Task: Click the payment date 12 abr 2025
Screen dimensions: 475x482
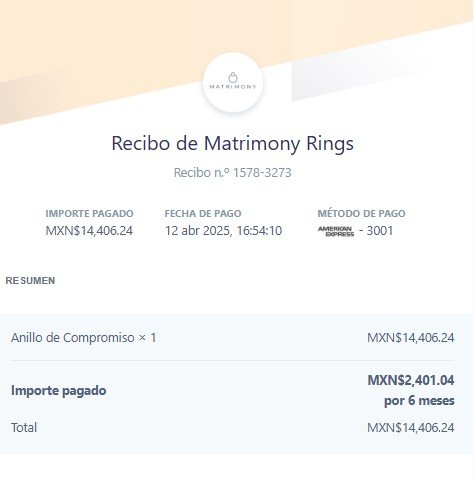Action: coord(198,231)
